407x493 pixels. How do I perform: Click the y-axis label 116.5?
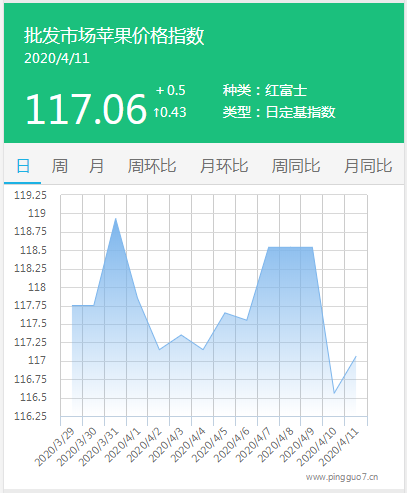pos(33,397)
